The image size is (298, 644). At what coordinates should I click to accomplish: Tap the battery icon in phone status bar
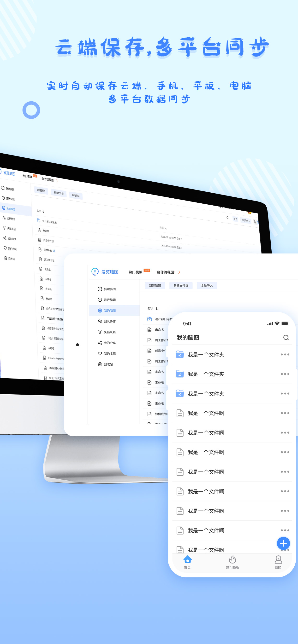tap(285, 323)
